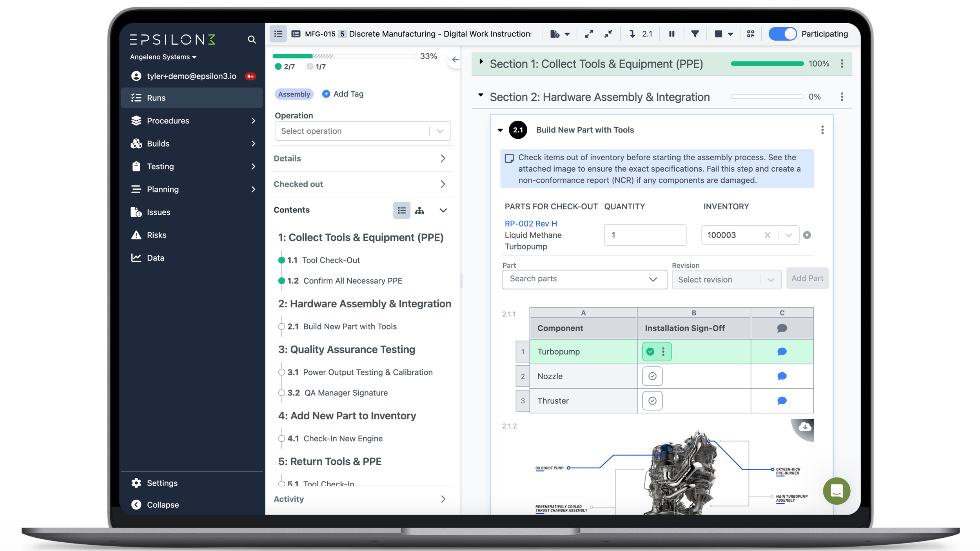Click the expand all steps arrows icon

pos(588,34)
